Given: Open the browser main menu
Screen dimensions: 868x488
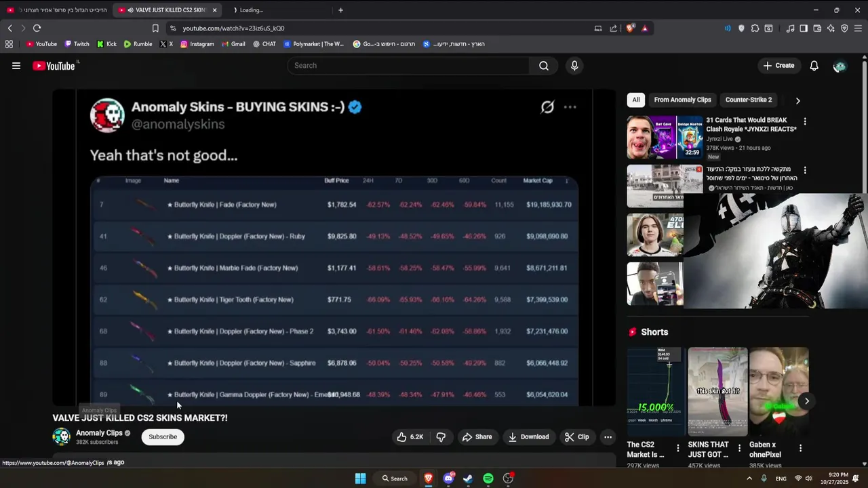Looking at the screenshot, I should pyautogui.click(x=858, y=28).
